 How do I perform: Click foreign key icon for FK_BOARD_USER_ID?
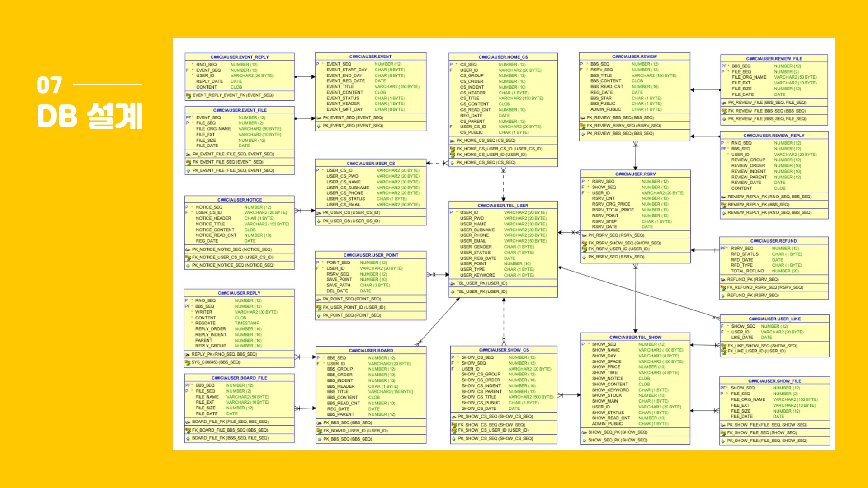(319, 431)
